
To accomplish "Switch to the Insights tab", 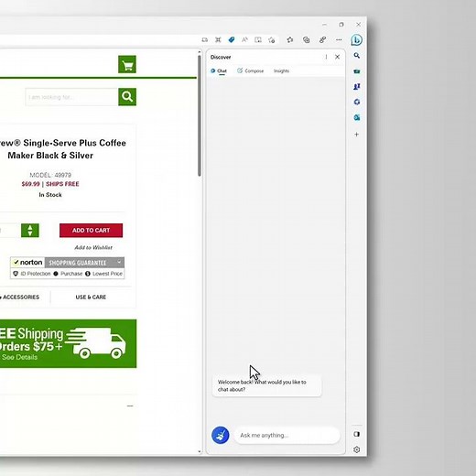I will [x=281, y=70].
